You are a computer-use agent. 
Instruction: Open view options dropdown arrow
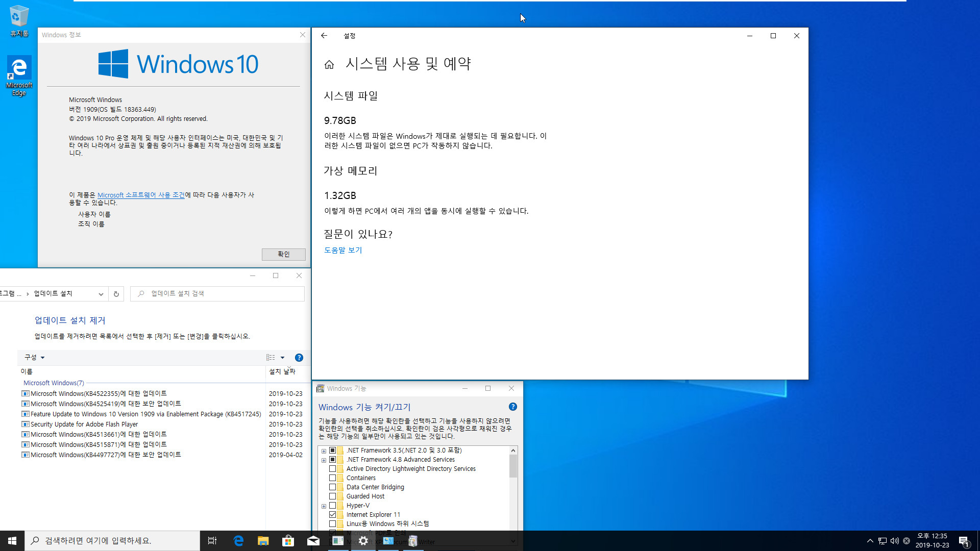282,358
